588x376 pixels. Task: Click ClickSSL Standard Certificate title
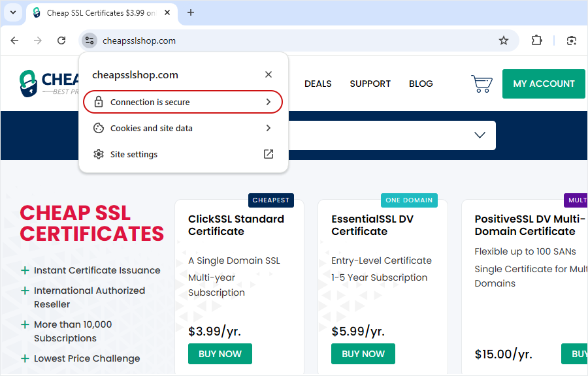(x=236, y=225)
